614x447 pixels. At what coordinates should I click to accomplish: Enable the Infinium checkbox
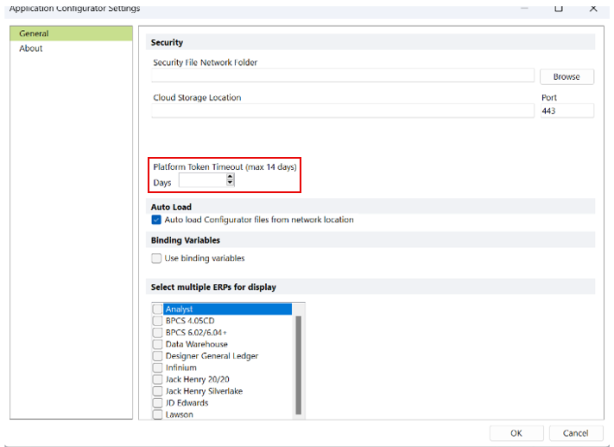157,368
